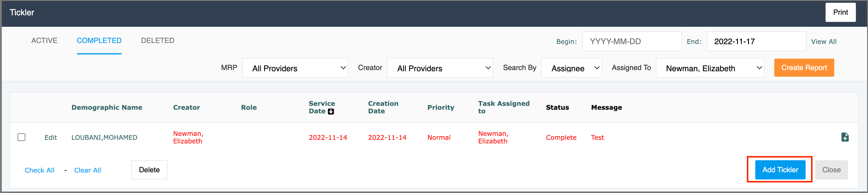This screenshot has width=868, height=193.
Task: Open Edit link for LOUBANI,MOHAMED row
Action: (51, 137)
